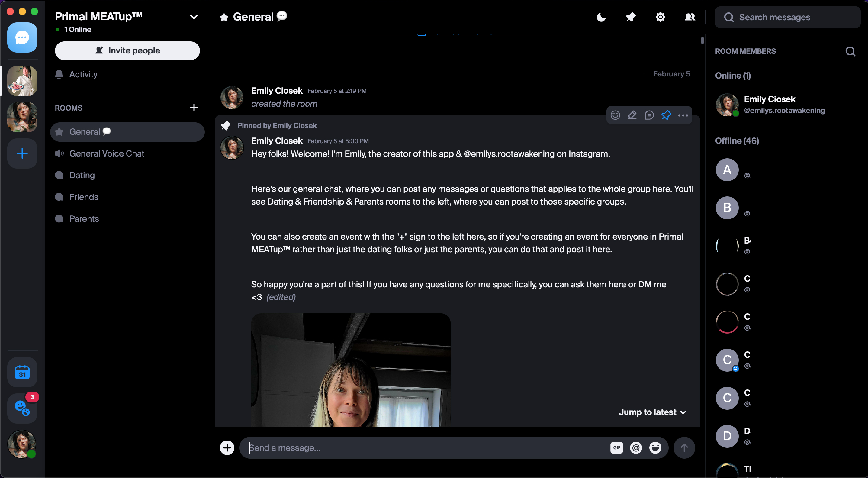
Task: Open the Friends room
Action: [x=127, y=197]
